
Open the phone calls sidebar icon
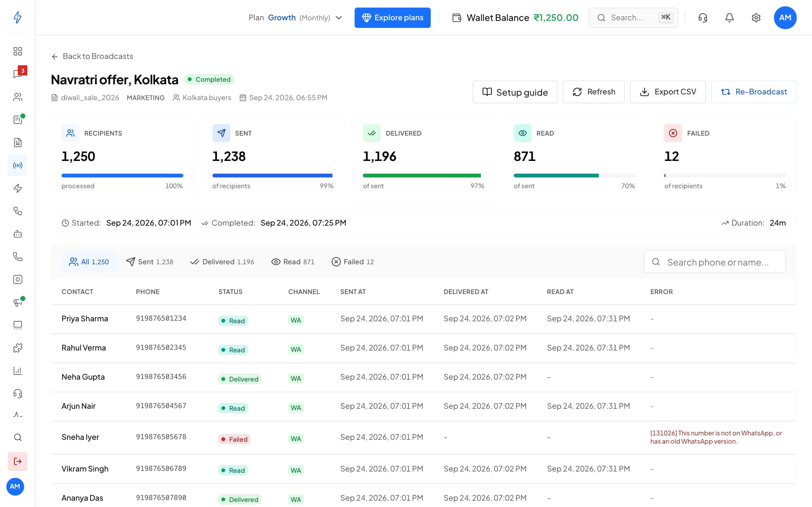[17, 257]
